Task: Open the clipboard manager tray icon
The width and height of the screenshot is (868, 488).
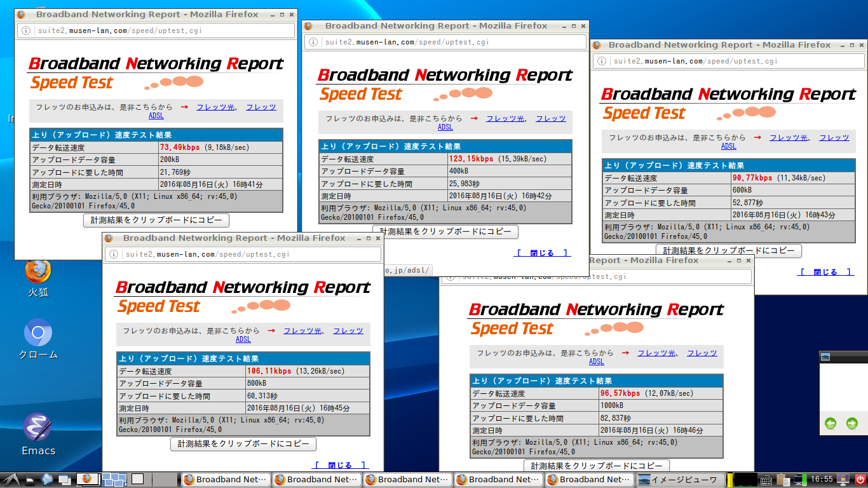Action: tap(783, 480)
